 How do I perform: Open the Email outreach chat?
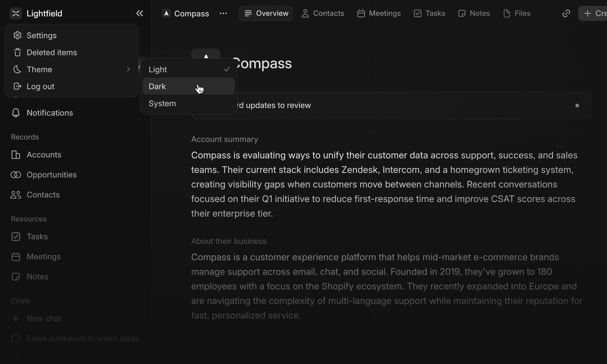point(83,339)
